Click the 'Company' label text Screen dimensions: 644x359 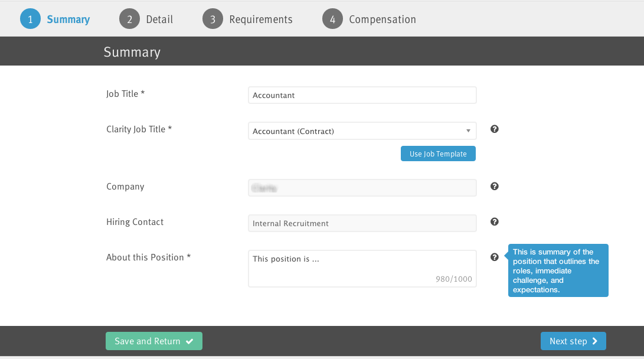[125, 187]
